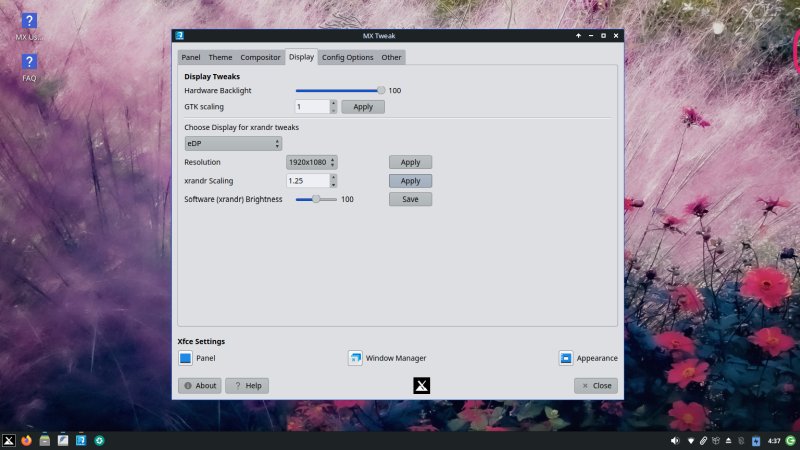Image resolution: width=800 pixels, height=450 pixels.
Task: Select MX Tweak window button in taskbar
Action: point(81,440)
